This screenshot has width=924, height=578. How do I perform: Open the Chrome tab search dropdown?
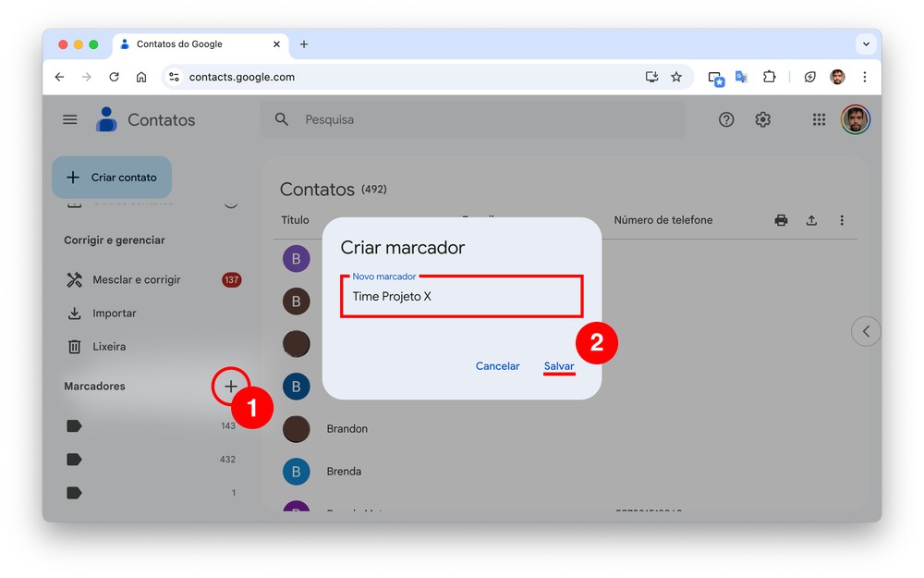click(x=866, y=43)
